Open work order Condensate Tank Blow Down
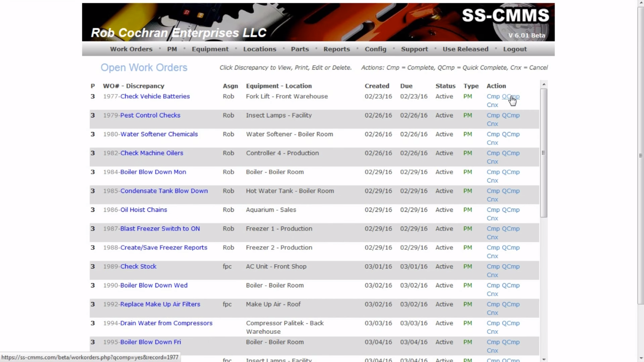644x362 pixels. coord(164,191)
